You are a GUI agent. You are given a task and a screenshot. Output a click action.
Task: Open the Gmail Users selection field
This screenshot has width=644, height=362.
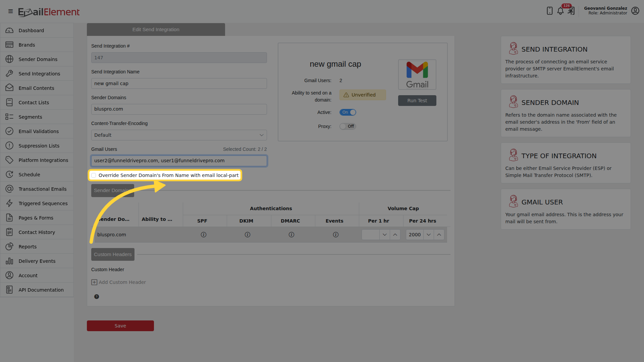point(179,161)
